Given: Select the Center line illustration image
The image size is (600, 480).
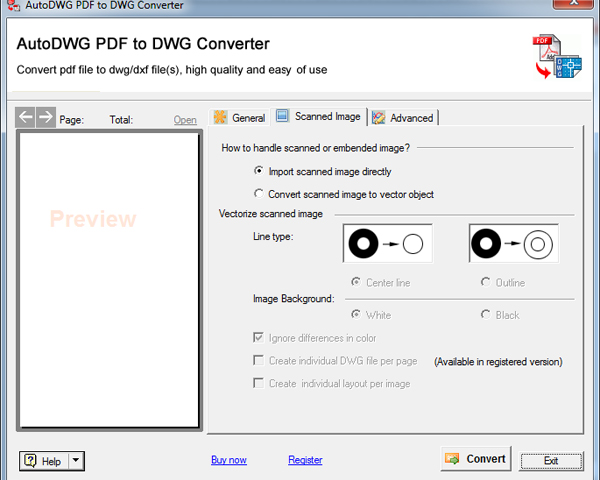Looking at the screenshot, I should (x=388, y=243).
